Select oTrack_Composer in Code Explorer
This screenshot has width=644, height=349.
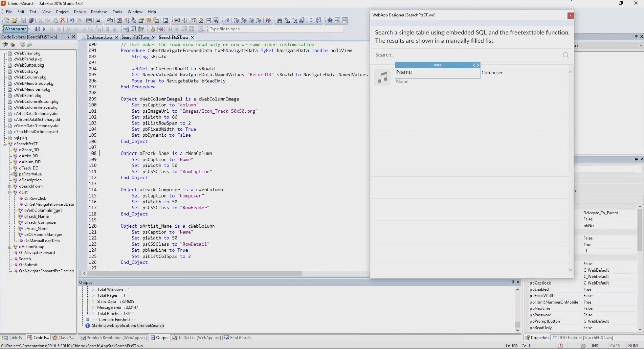[40, 222]
